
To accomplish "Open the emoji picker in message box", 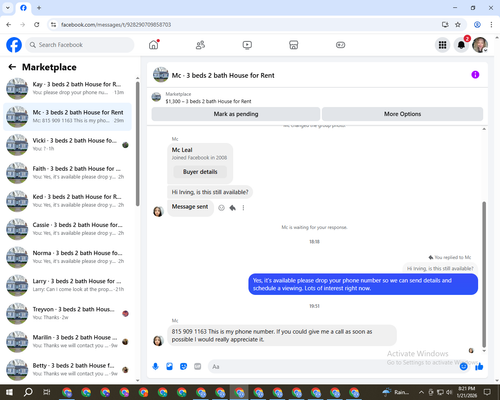I will click(x=464, y=367).
